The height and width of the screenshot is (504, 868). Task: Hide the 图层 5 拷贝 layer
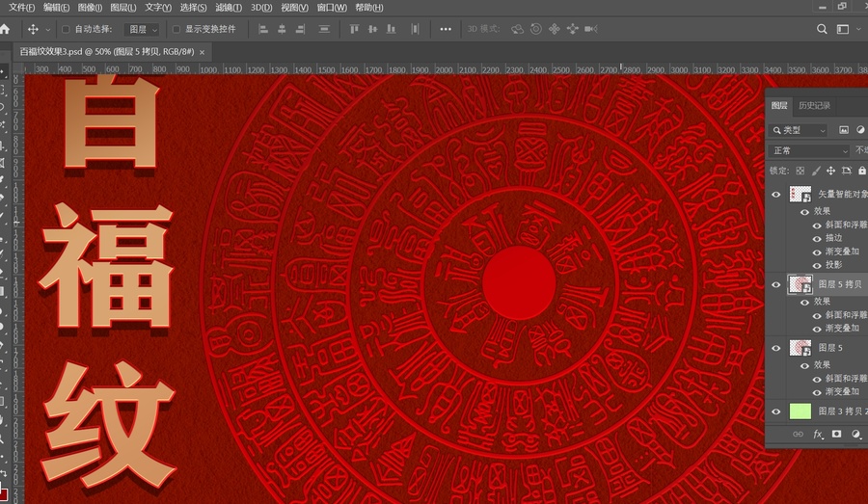tap(776, 285)
